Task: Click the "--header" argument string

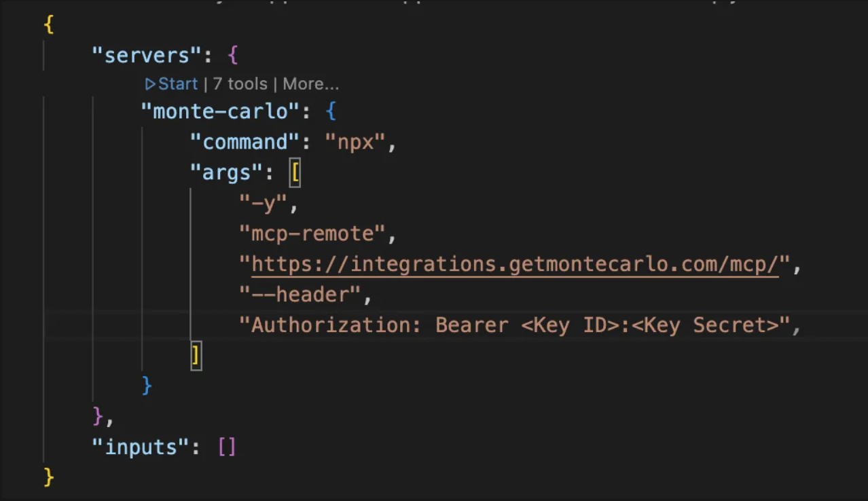Action: [x=300, y=295]
